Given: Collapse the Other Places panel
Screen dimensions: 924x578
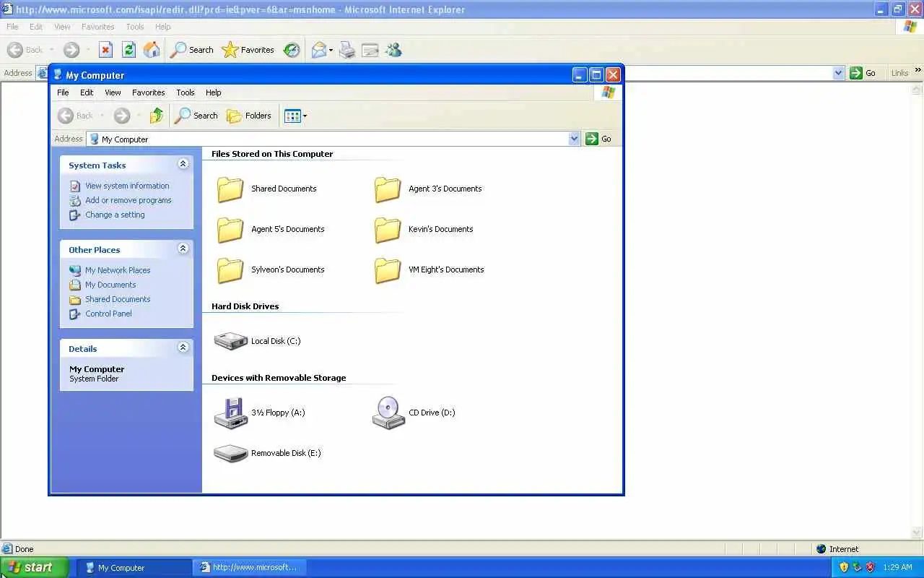Looking at the screenshot, I should 183,249.
